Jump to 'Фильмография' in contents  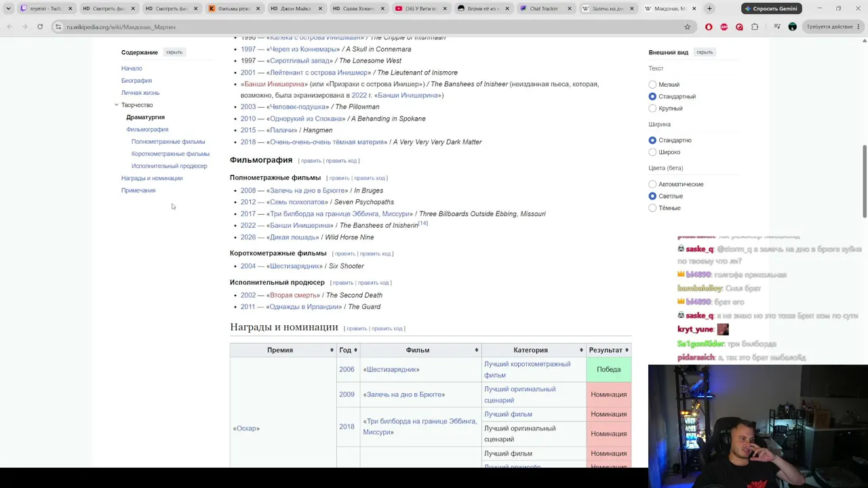pyautogui.click(x=147, y=129)
